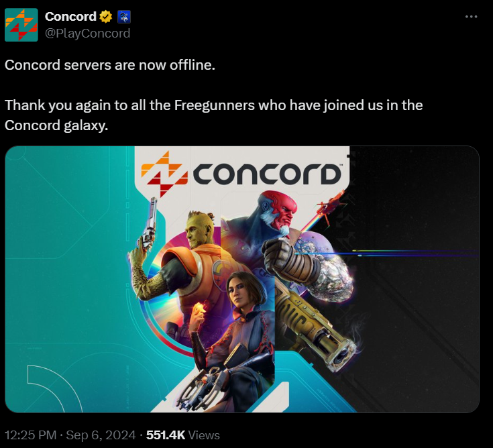Click the black starry right area of image
Image resolution: width=493 pixels, height=448 pixels.
pyautogui.click(x=418, y=277)
